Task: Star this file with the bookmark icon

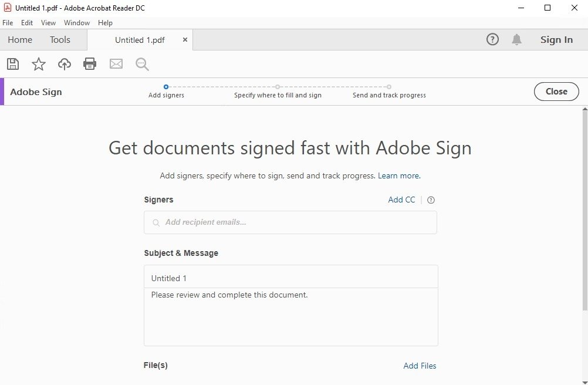Action: click(39, 64)
